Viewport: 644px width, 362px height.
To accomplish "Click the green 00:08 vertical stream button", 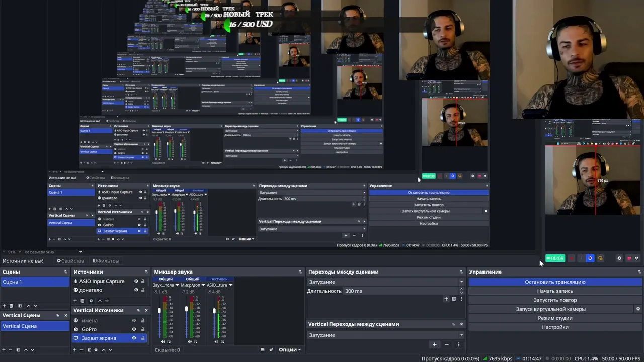I will point(555,258).
